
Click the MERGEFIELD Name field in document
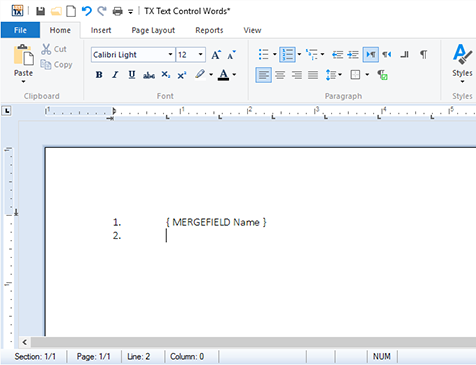tap(216, 222)
